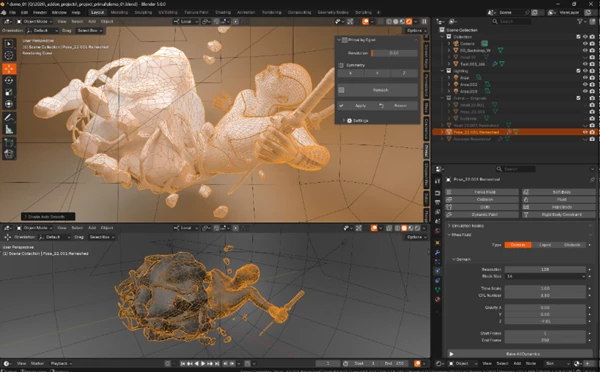Image resolution: width=600 pixels, height=372 pixels.
Task: Disable rendering of the Camera object
Action: pos(592,44)
